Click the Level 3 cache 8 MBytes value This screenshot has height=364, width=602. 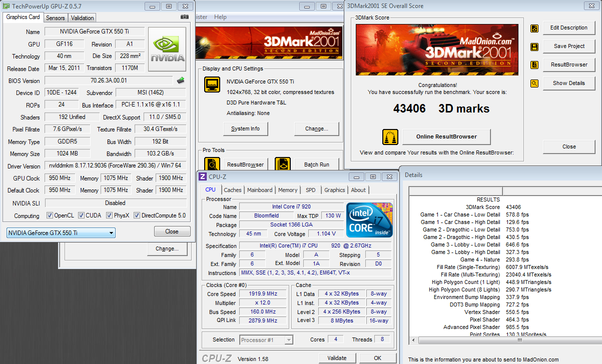[x=342, y=321]
